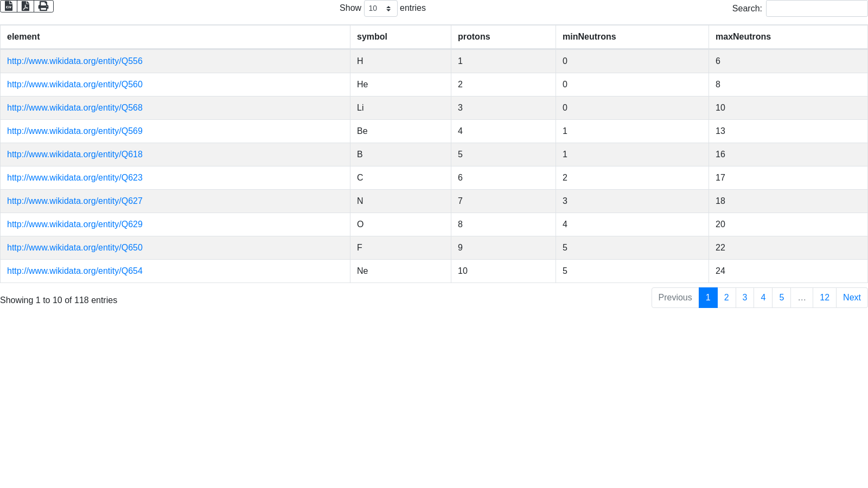
Task: Open the Q560 helium entity link
Action: [x=75, y=85]
